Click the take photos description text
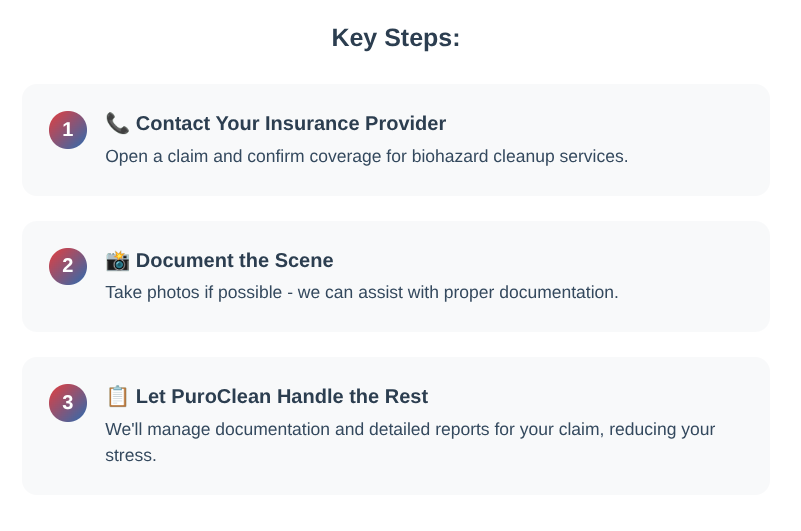Screen dimensions: 801x531 (x=362, y=292)
